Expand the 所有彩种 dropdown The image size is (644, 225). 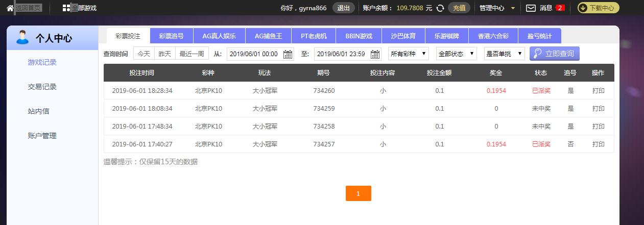(409, 54)
